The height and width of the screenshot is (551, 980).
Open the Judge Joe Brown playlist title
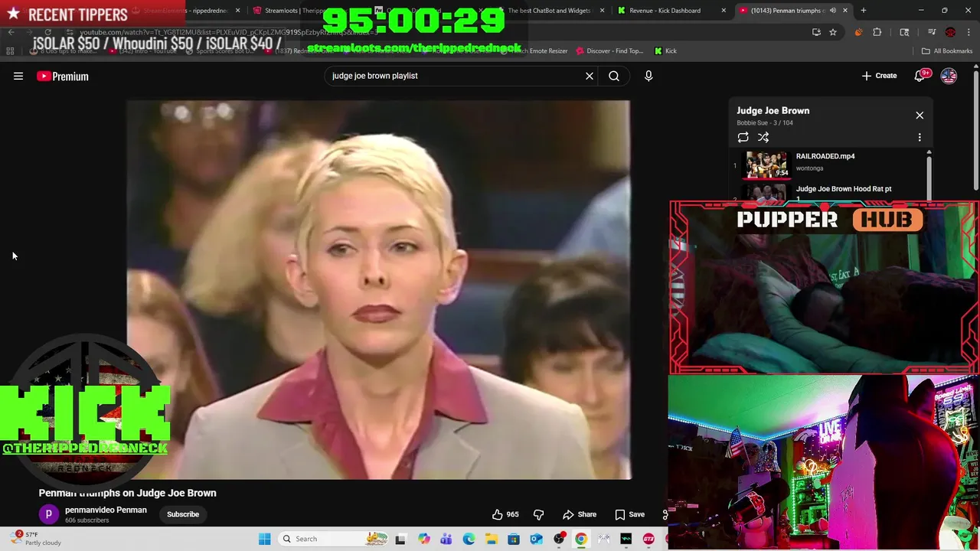(773, 110)
